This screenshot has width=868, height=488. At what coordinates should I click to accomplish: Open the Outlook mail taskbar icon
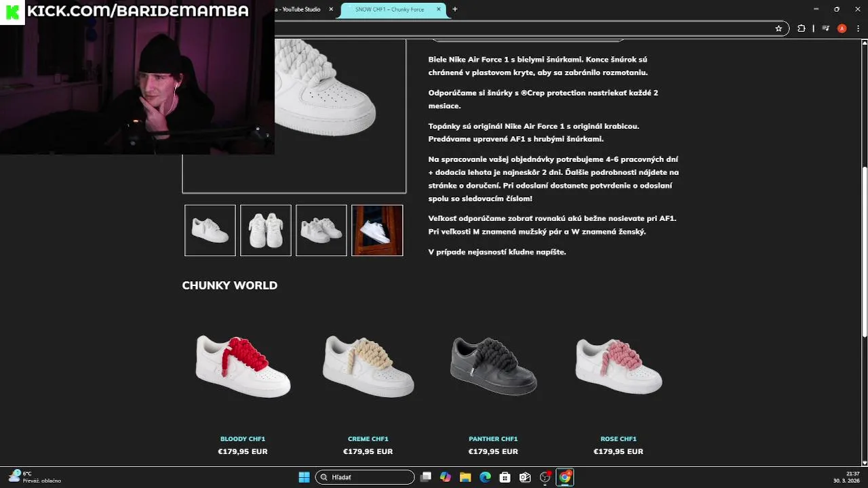coord(525,477)
